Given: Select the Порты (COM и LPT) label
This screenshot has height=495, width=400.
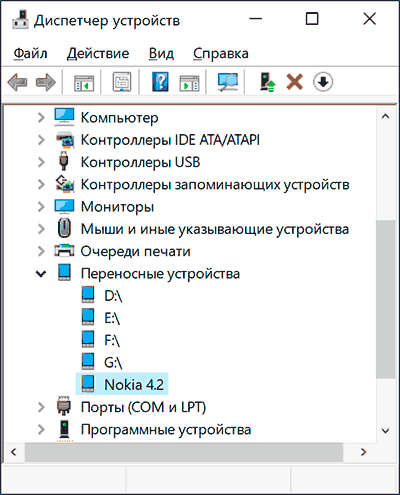Looking at the screenshot, I should [143, 407].
